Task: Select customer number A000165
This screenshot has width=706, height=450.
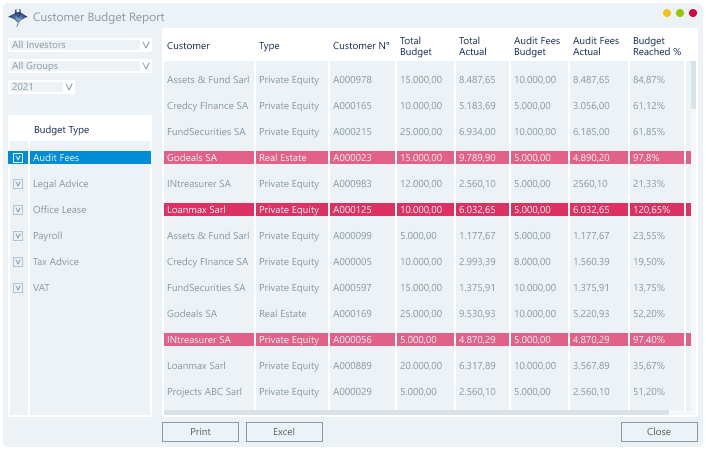Action: pos(352,106)
